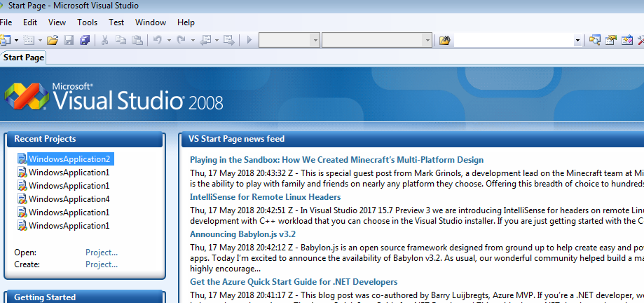Screen dimensions: 644x303
Task: Click the Add New Item toolbar icon
Action: pyautogui.click(x=28, y=40)
